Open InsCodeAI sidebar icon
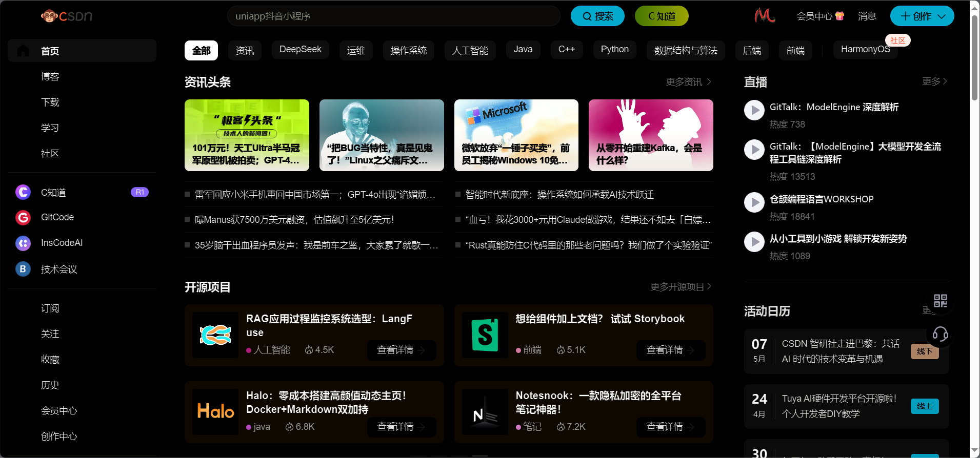This screenshot has height=458, width=980. tap(23, 243)
